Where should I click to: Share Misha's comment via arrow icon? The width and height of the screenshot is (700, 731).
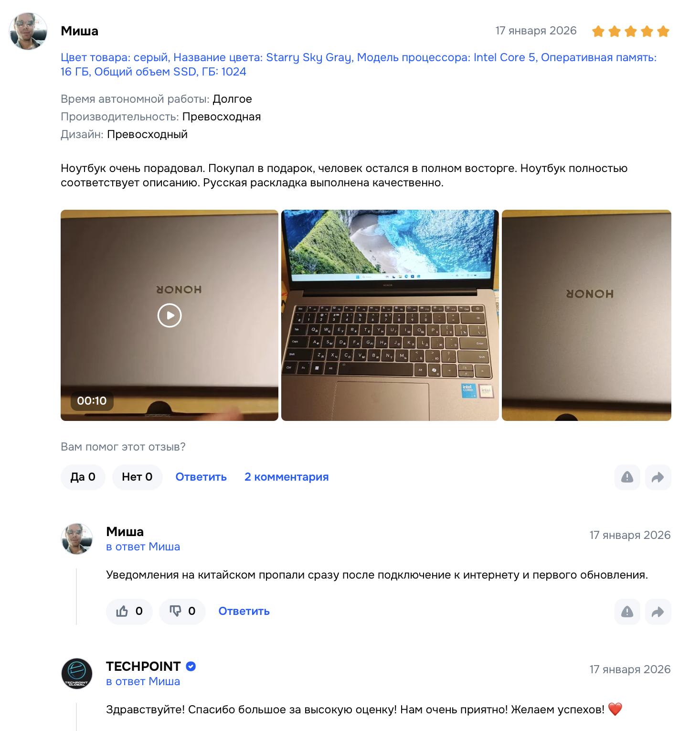pyautogui.click(x=658, y=612)
